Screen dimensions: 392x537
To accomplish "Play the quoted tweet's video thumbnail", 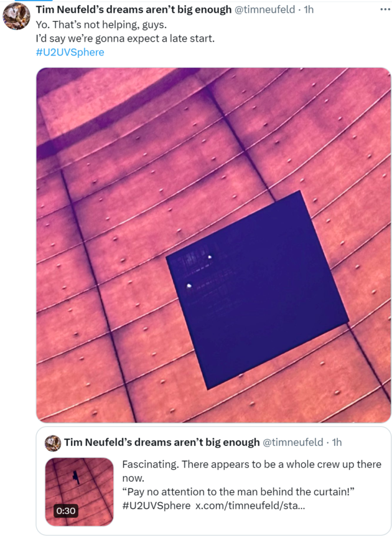I will (80, 492).
